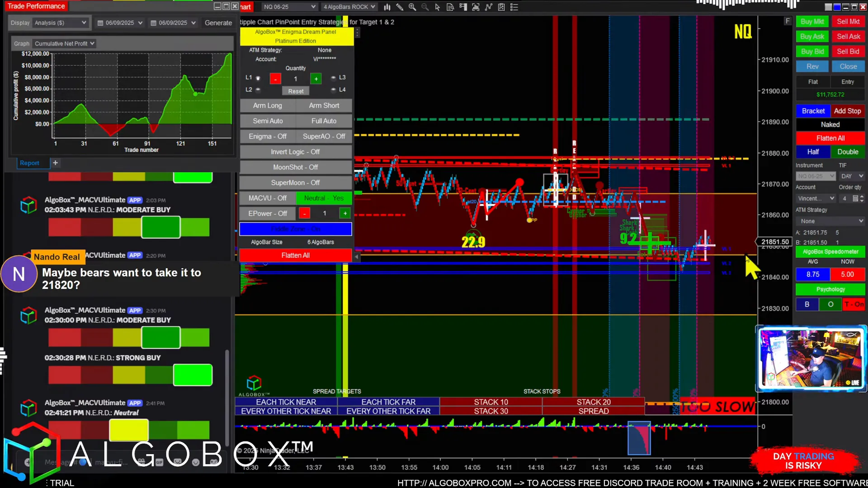The height and width of the screenshot is (488, 868).
Task: Toggle SuperMoon - Off
Action: pyautogui.click(x=296, y=183)
